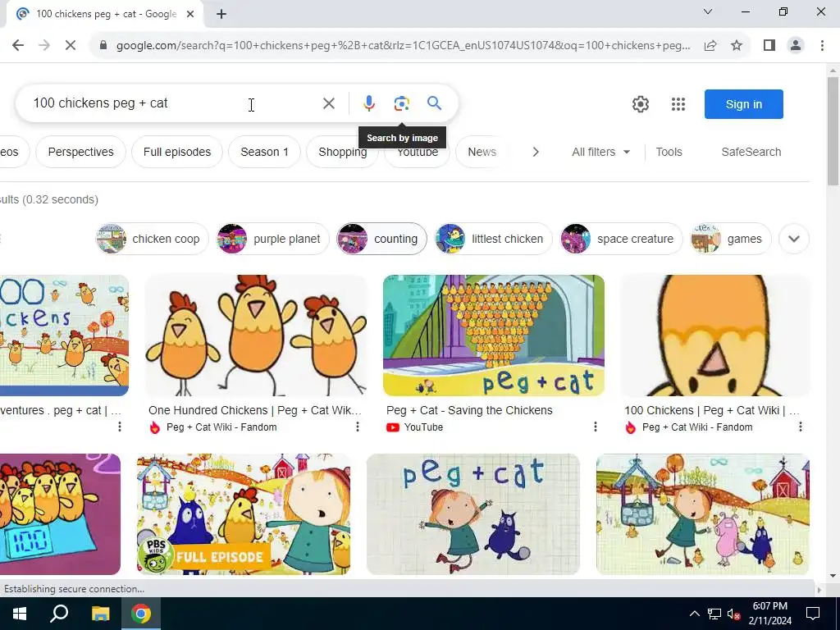Image resolution: width=840 pixels, height=630 pixels.
Task: Toggle the browser side panel
Action: [x=769, y=46]
